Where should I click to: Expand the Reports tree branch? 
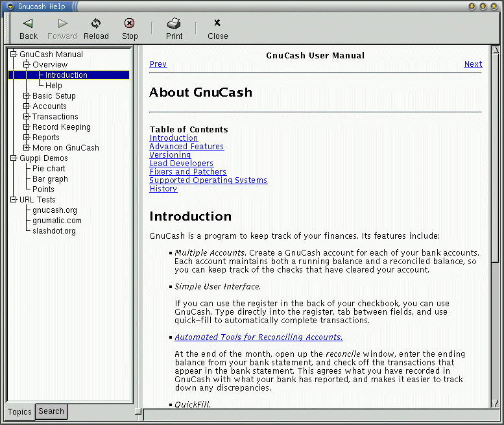(27, 138)
